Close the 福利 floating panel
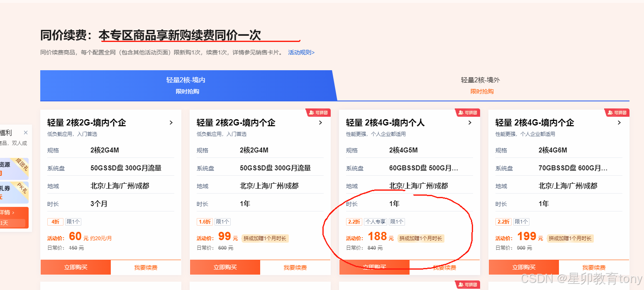The width and height of the screenshot is (644, 290). [x=26, y=133]
